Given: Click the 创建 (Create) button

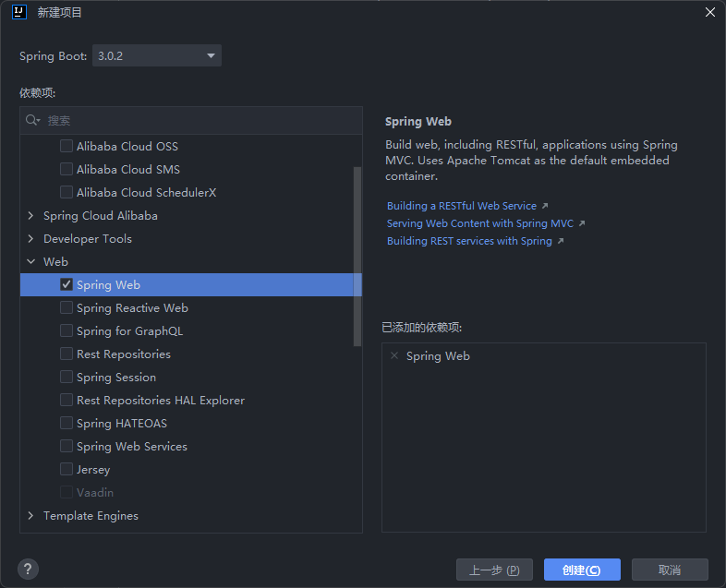Looking at the screenshot, I should pyautogui.click(x=582, y=570).
